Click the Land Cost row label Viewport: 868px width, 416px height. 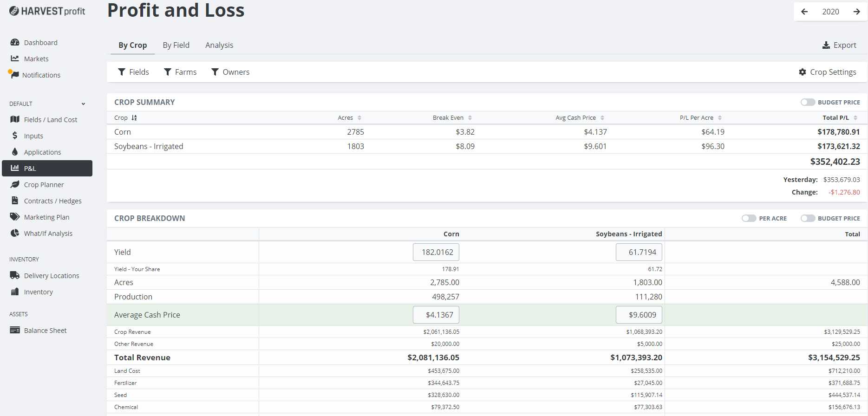pyautogui.click(x=127, y=371)
